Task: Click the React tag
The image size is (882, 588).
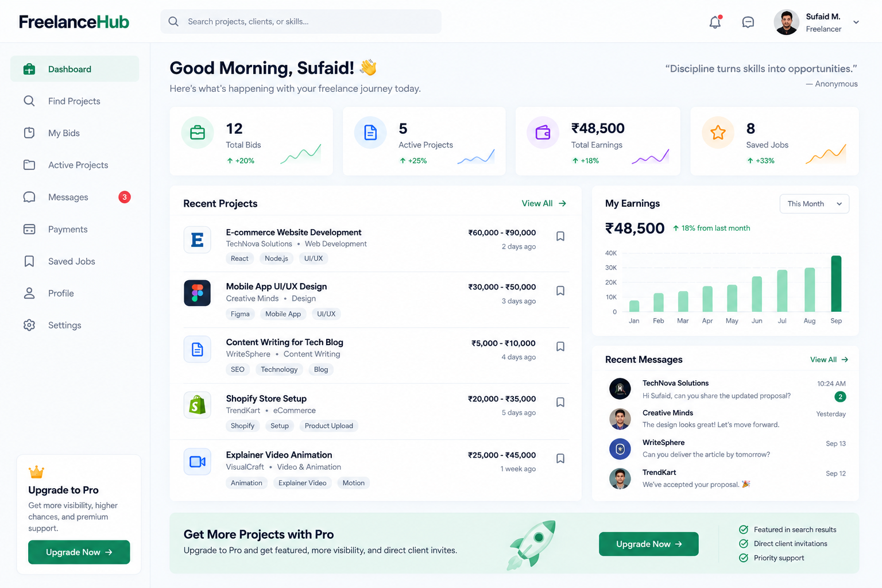Action: (x=239, y=258)
